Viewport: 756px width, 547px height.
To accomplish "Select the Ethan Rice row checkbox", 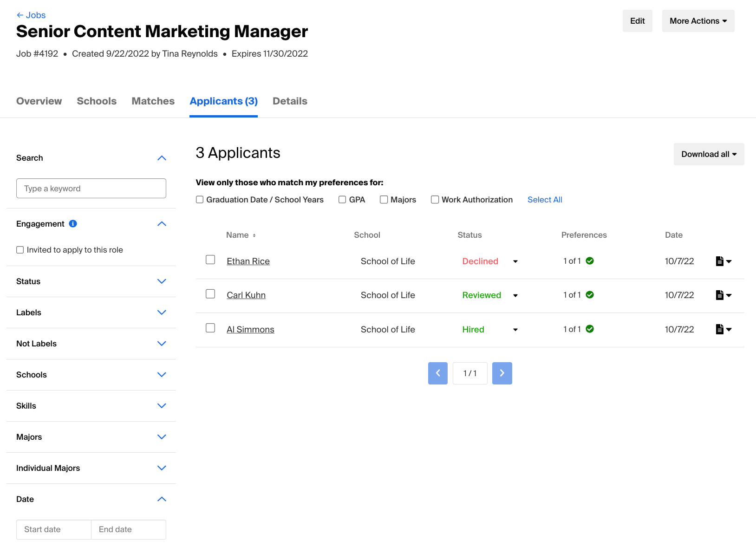I will click(x=210, y=260).
